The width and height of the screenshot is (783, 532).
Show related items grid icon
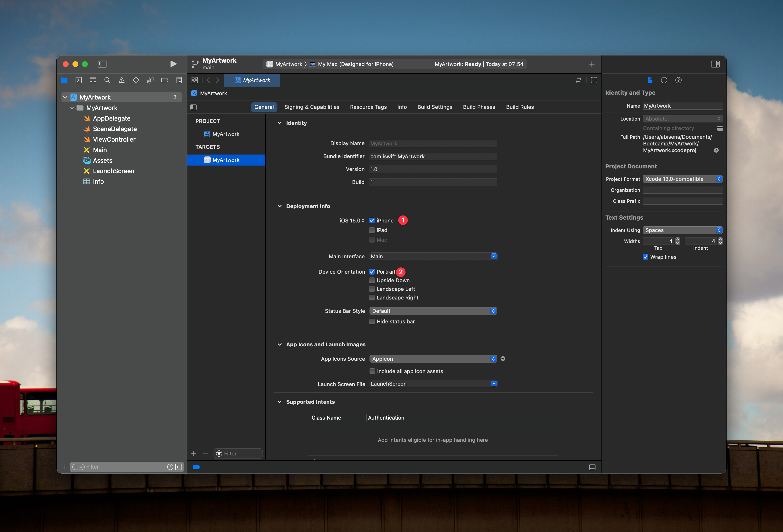point(195,80)
